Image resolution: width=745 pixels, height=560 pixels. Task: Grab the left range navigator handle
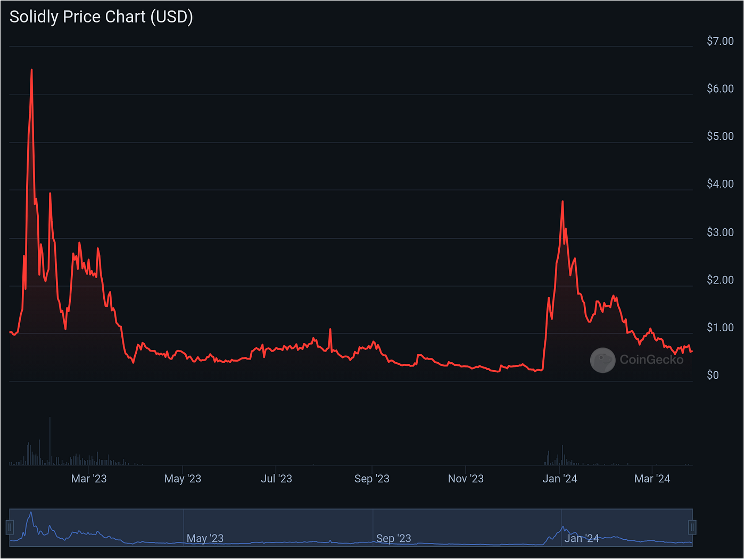click(x=10, y=527)
